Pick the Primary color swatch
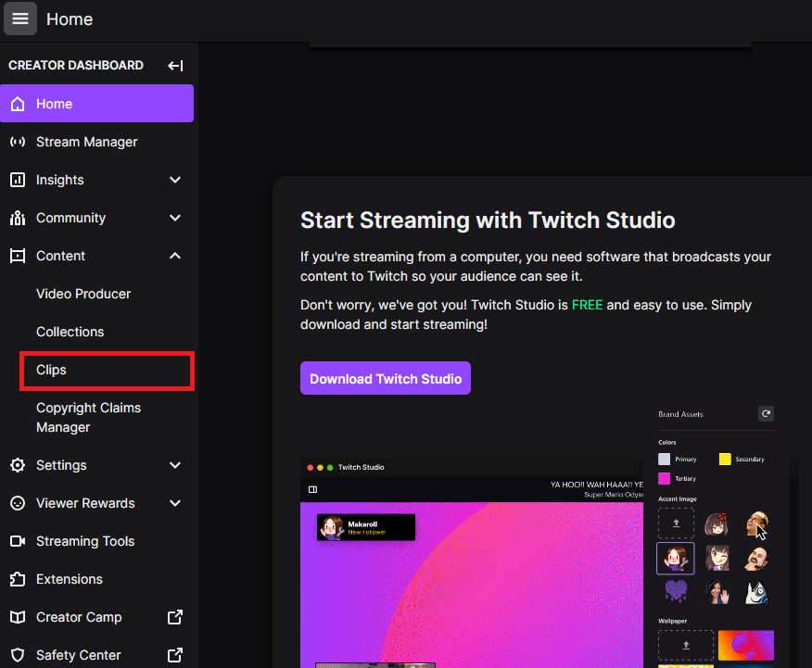The width and height of the screenshot is (812, 668). pos(664,459)
